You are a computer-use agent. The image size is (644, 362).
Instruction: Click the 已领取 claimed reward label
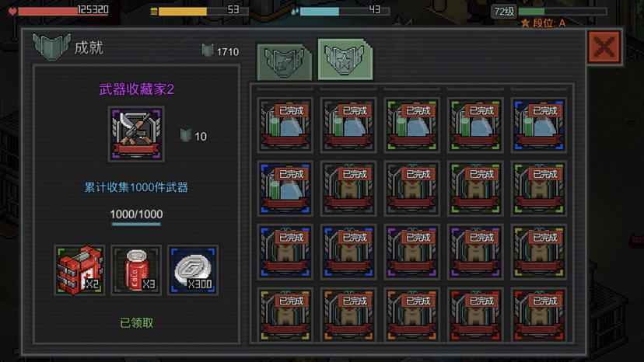136,323
